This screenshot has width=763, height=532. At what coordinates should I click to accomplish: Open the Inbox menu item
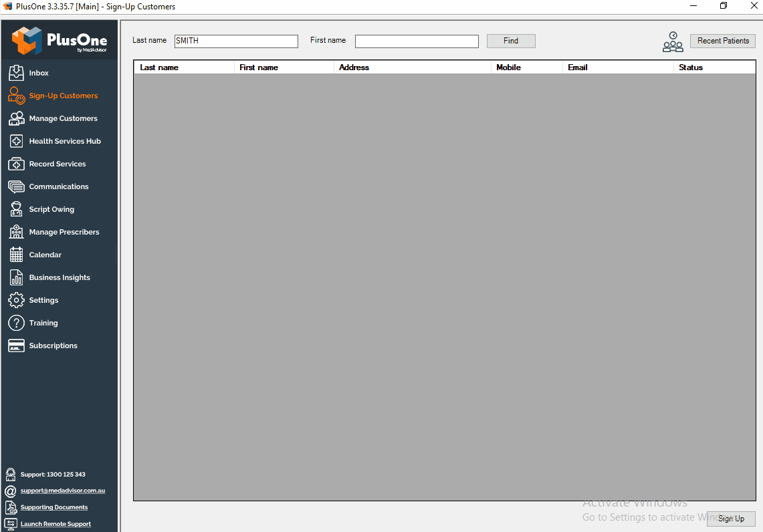tap(39, 73)
